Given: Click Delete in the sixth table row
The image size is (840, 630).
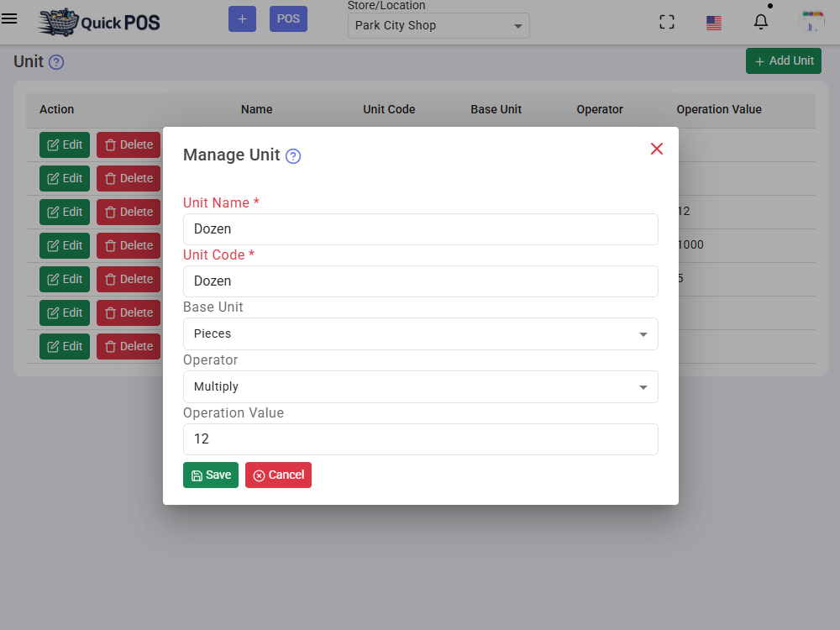Looking at the screenshot, I should pyautogui.click(x=129, y=312).
